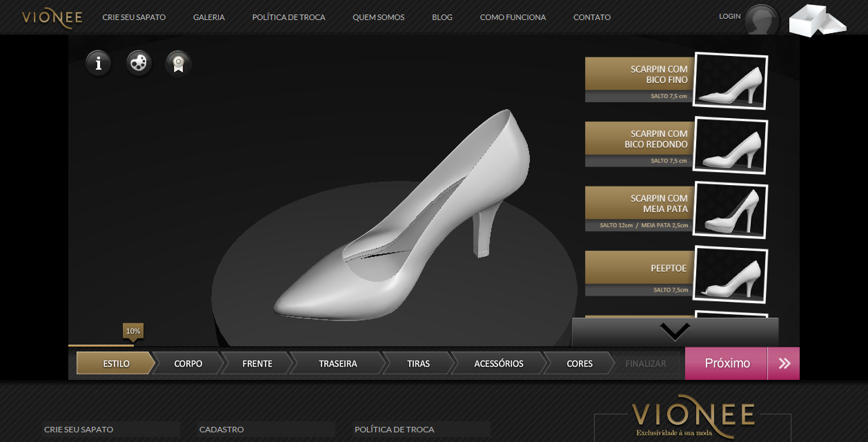Viewport: 868px width, 442px height.
Task: Select Scarpin com Bico Redondo style
Action: [639, 144]
